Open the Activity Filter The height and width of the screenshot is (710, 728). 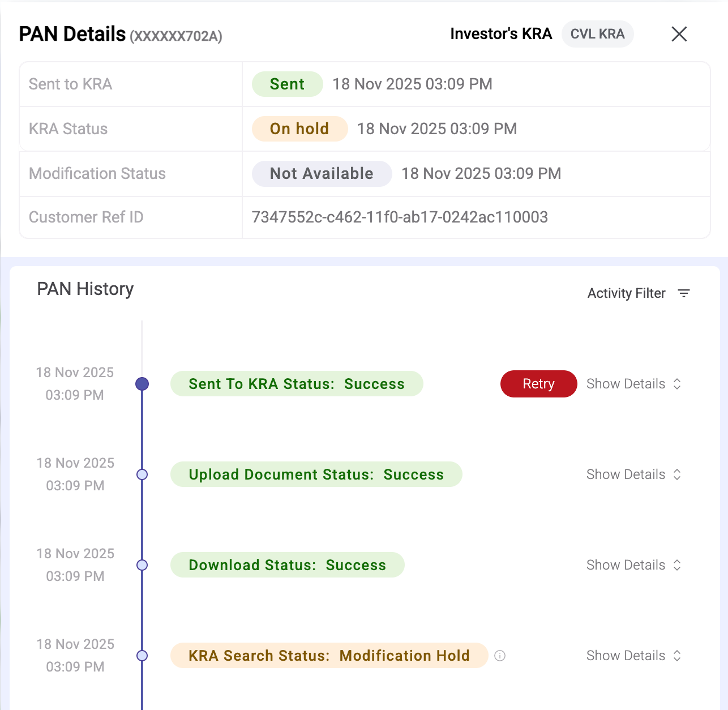626,293
